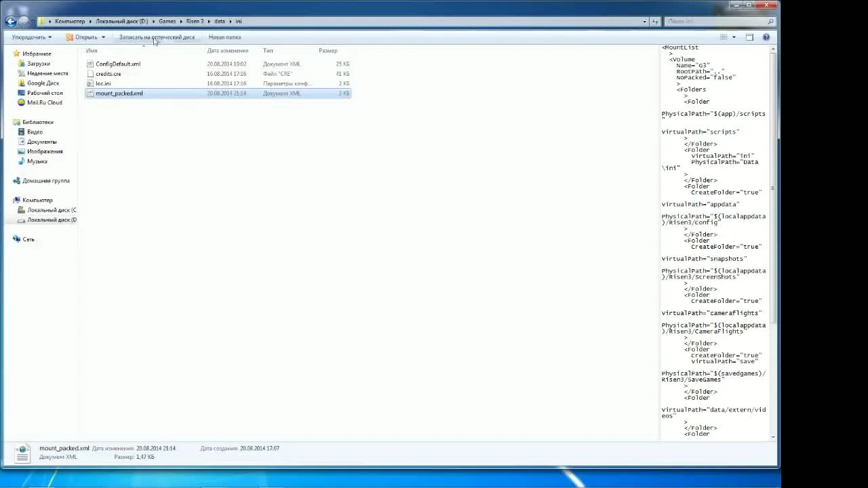Click the Избранное star icon
Viewport: 868px width, 488px height.
[x=17, y=54]
